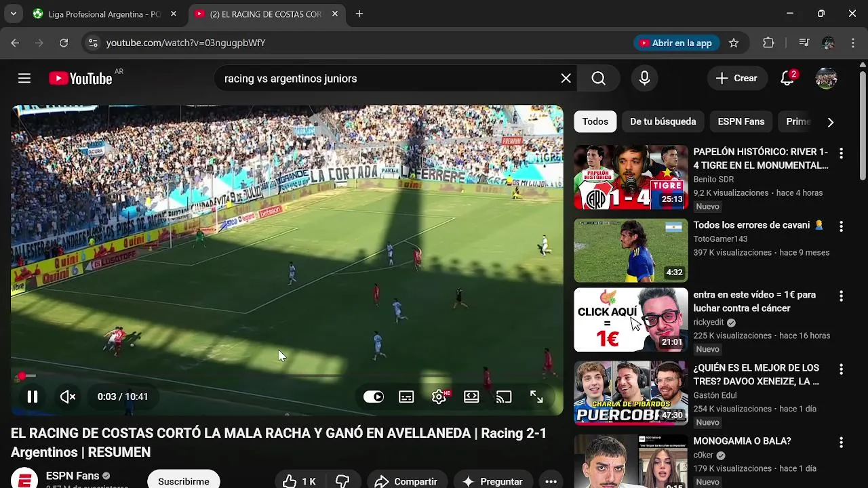The width and height of the screenshot is (868, 488).
Task: Close the EL RACING DE COSTAS tab
Action: coord(335,14)
